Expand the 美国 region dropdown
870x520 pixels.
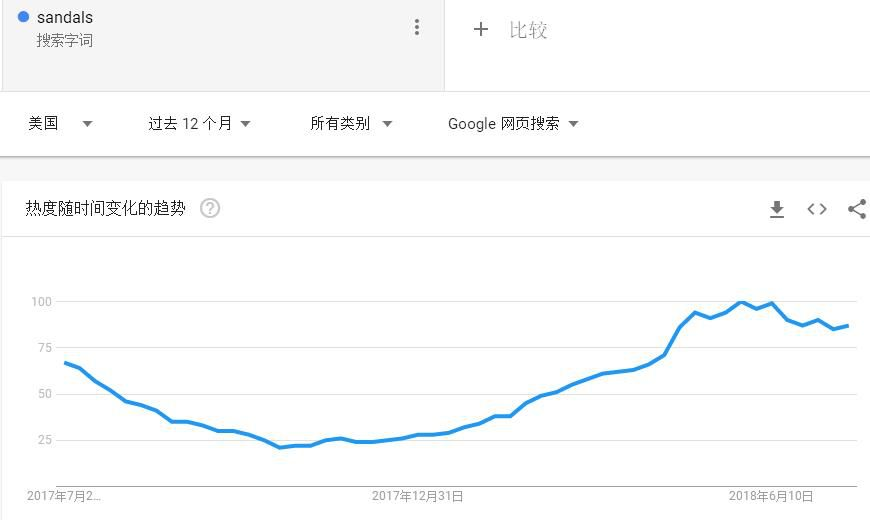coord(60,124)
